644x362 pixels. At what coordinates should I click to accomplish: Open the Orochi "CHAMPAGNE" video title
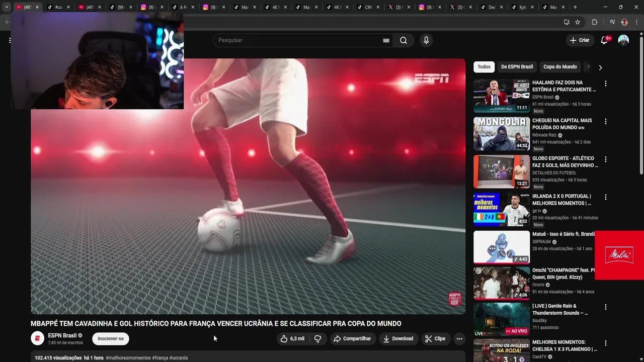point(563,274)
